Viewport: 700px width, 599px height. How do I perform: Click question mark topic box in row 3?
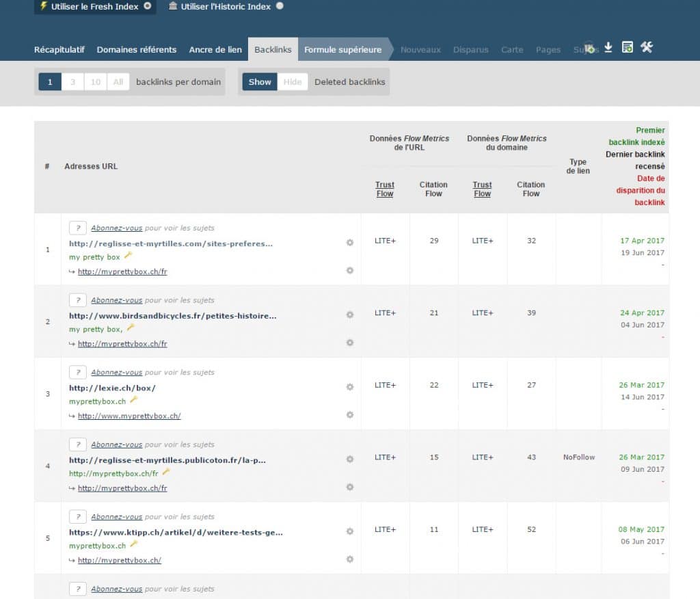[x=78, y=372]
